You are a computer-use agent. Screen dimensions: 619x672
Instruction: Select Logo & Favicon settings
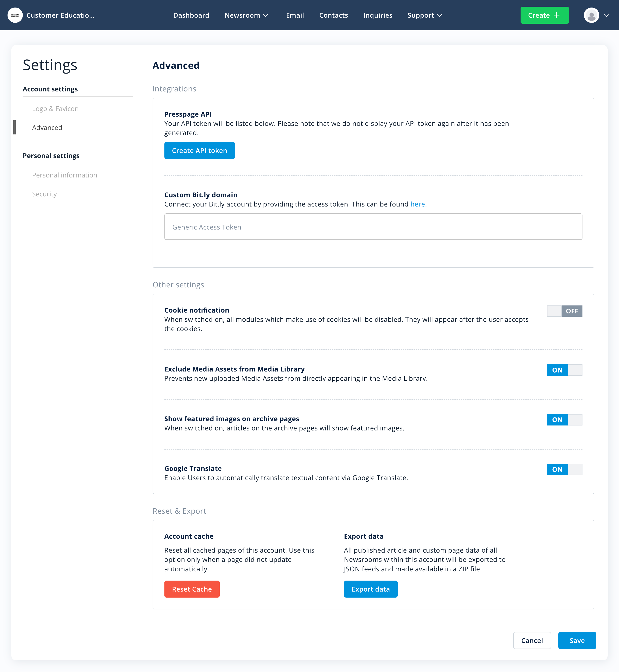click(x=55, y=108)
